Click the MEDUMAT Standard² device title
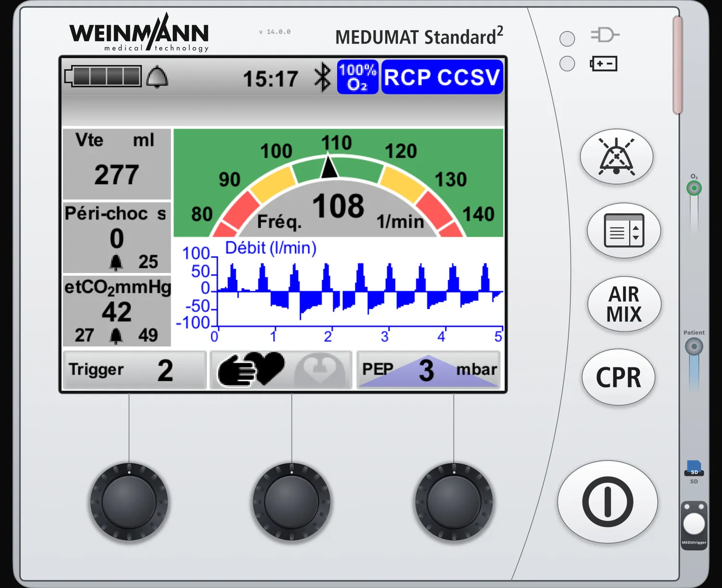Viewport: 722px width, 588px height. (419, 36)
